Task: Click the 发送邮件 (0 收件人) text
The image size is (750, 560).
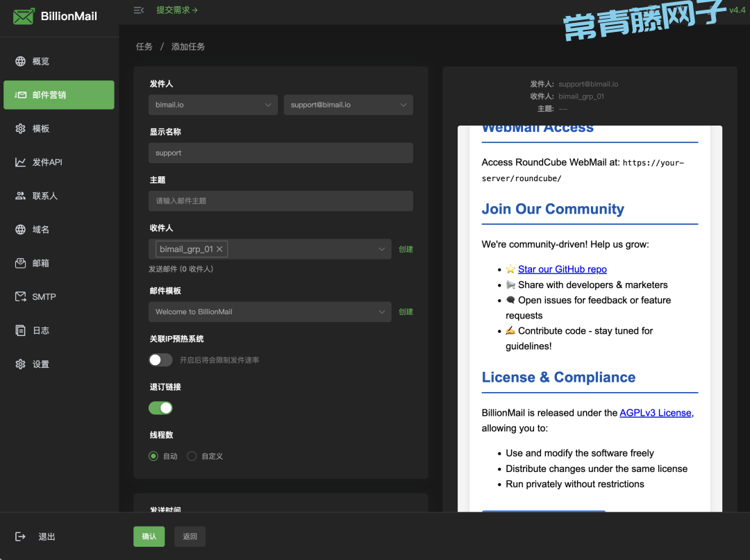Action: [x=181, y=269]
